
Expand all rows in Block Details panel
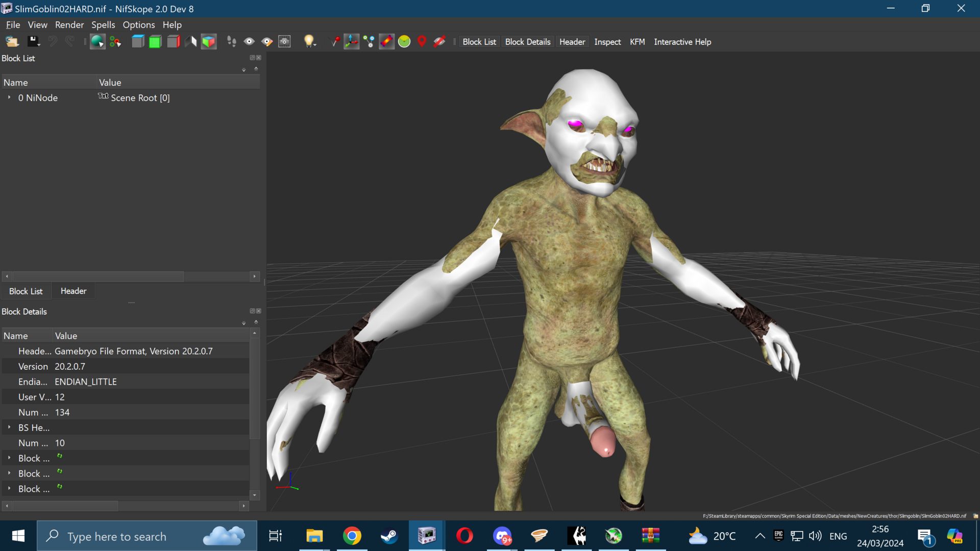pos(244,323)
